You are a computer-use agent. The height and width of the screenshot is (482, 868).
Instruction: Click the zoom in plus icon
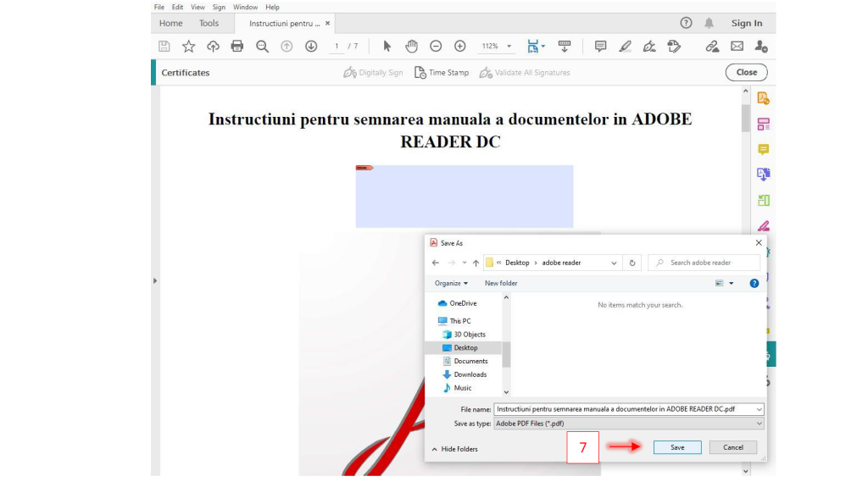tap(459, 47)
